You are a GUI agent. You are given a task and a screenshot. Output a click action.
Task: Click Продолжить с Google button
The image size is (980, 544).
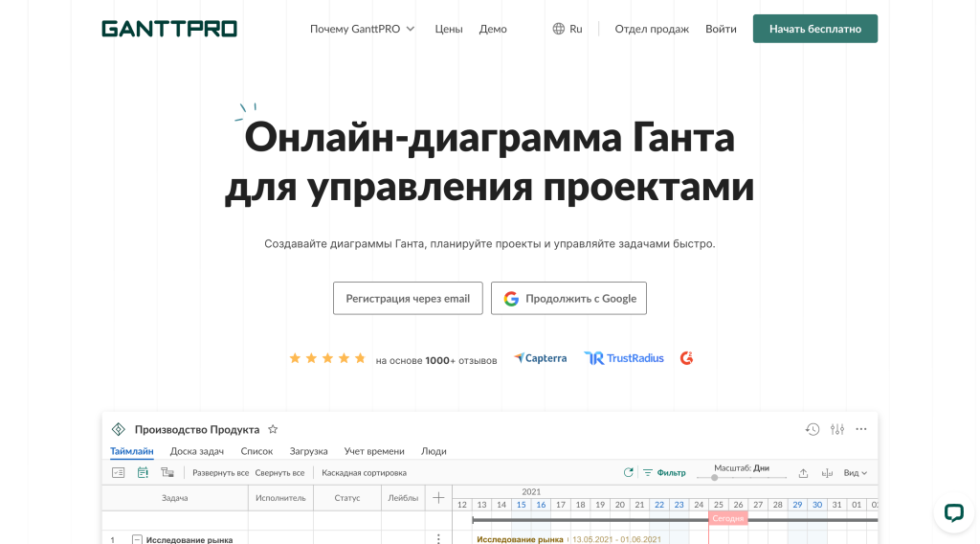click(x=568, y=298)
